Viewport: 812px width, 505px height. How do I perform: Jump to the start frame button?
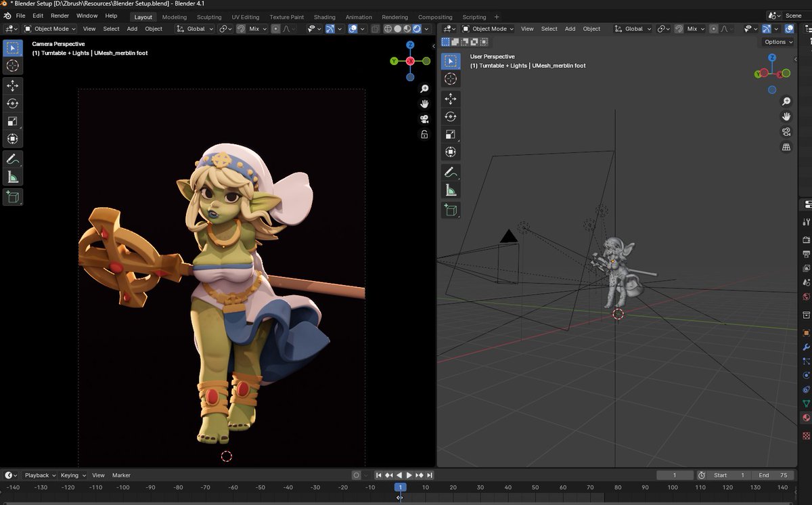(379, 475)
